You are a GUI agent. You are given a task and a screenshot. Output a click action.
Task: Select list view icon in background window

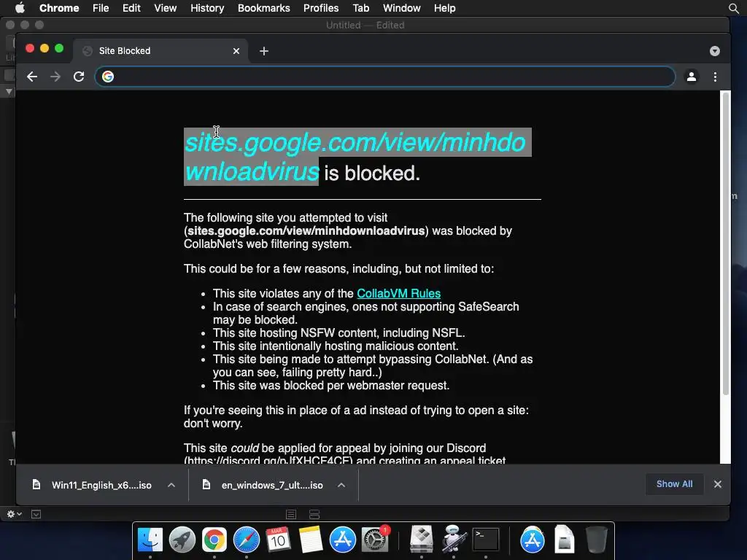point(291,514)
